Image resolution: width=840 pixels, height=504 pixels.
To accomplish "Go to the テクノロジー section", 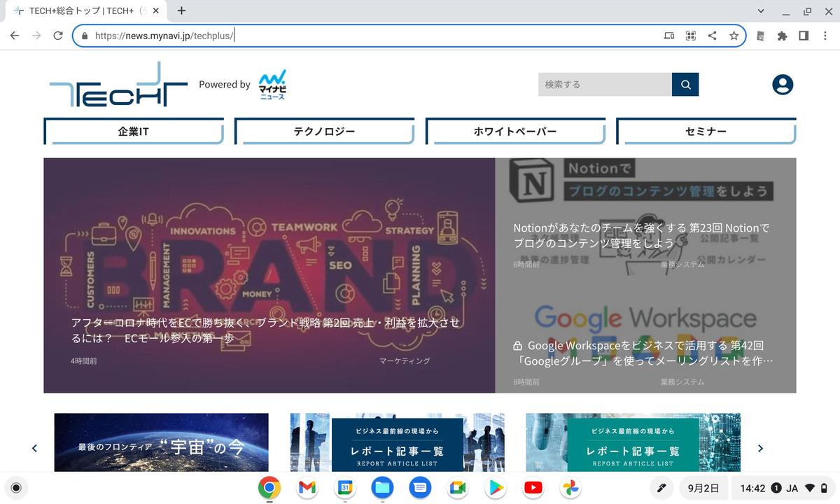I will [324, 132].
